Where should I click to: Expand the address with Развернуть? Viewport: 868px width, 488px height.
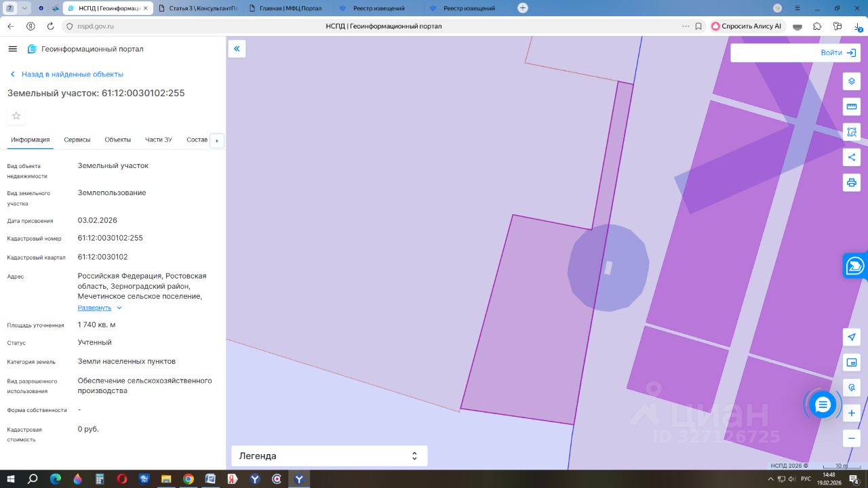[x=100, y=308]
